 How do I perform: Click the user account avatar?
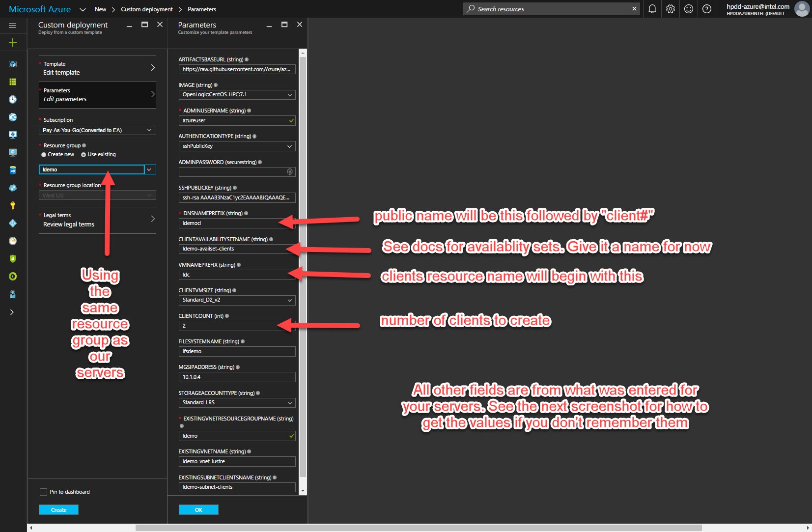[x=802, y=9]
